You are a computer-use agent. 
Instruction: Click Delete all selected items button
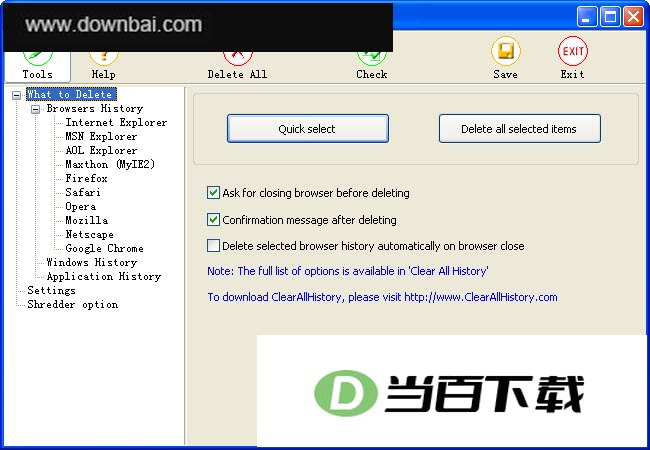click(x=519, y=129)
